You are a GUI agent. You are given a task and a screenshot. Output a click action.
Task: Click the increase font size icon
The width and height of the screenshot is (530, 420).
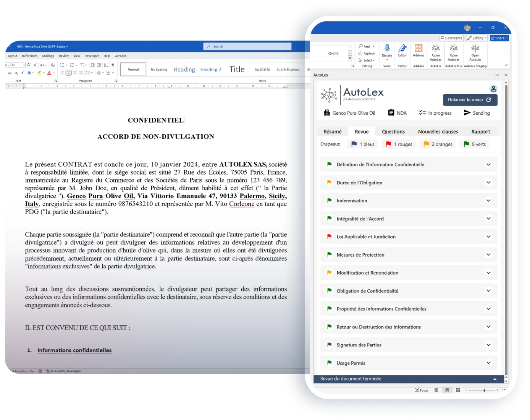tap(29, 65)
